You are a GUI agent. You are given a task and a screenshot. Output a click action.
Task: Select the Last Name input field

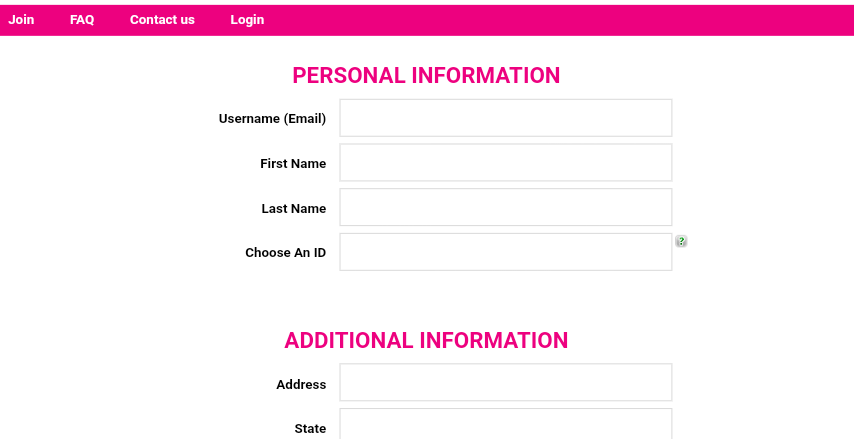pos(505,208)
